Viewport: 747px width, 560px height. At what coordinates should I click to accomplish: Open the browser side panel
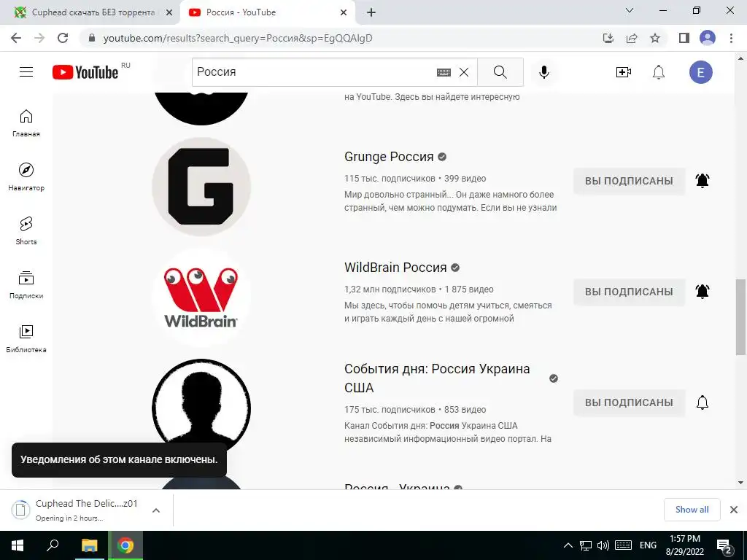[684, 38]
